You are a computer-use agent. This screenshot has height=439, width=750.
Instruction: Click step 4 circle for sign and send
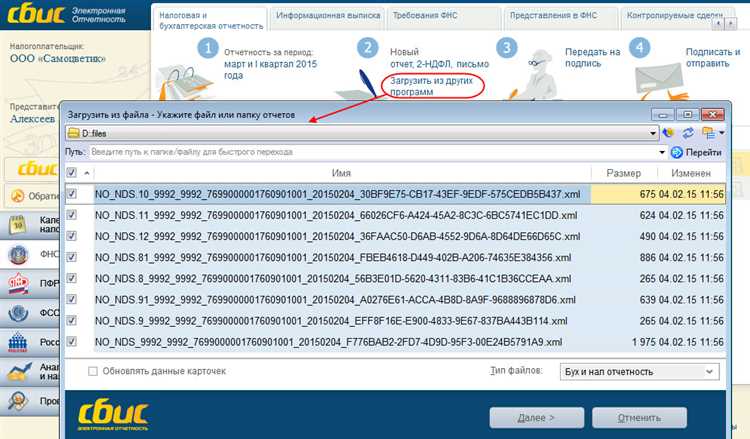click(x=640, y=48)
